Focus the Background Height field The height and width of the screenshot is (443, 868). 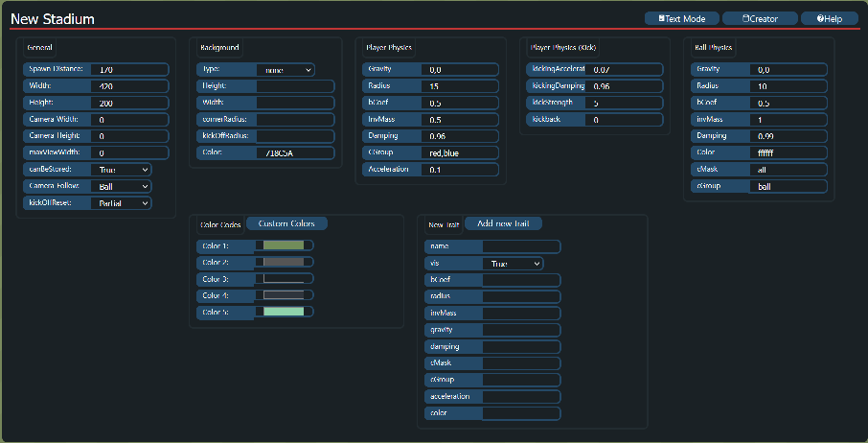[296, 86]
